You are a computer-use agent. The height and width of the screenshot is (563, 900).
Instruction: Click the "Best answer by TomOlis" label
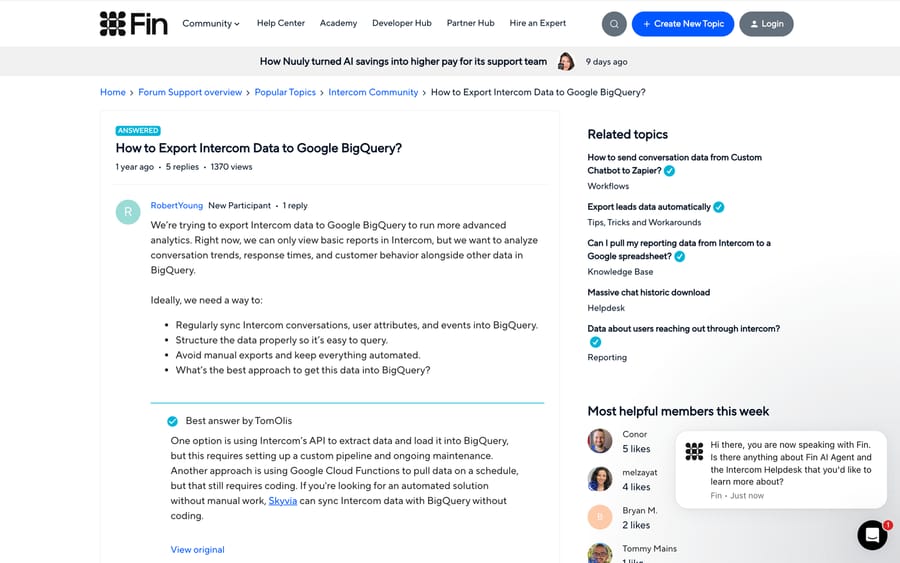tap(239, 421)
